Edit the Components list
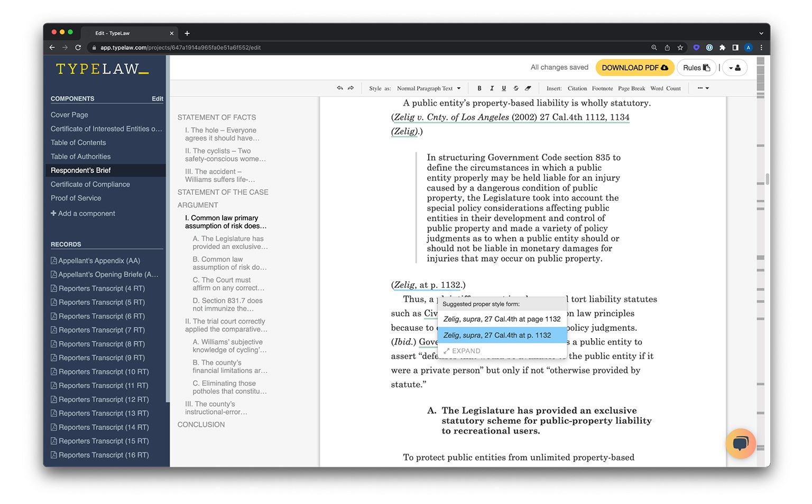Screen dimensions: 812x504 pos(158,99)
